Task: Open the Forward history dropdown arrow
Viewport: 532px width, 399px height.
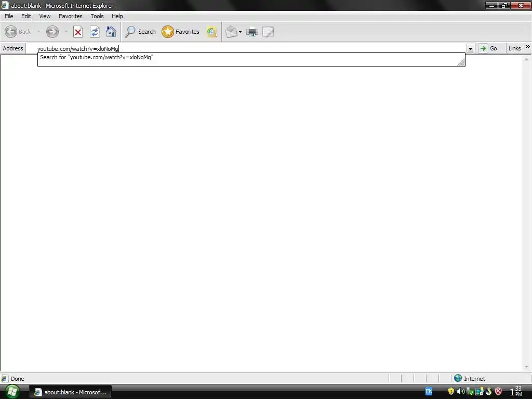Action: coord(66,32)
